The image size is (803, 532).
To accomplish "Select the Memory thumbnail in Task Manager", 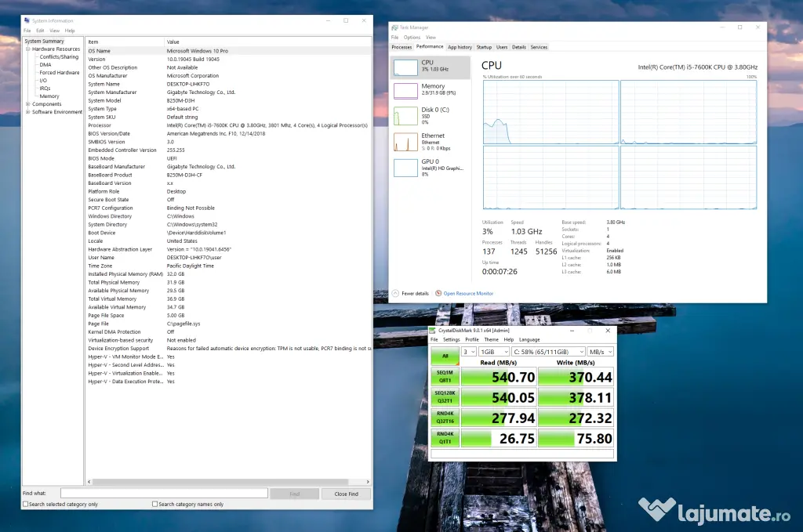I will pos(405,91).
